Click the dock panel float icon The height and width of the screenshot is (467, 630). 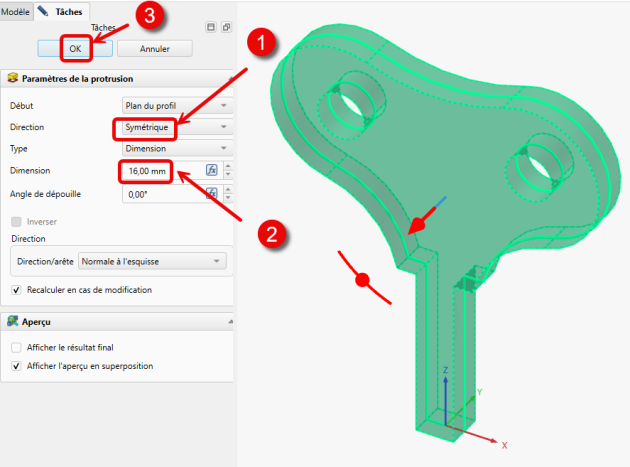227,27
